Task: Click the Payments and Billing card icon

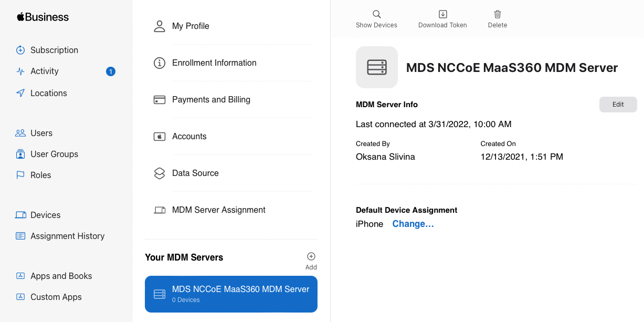Action: 160,100
